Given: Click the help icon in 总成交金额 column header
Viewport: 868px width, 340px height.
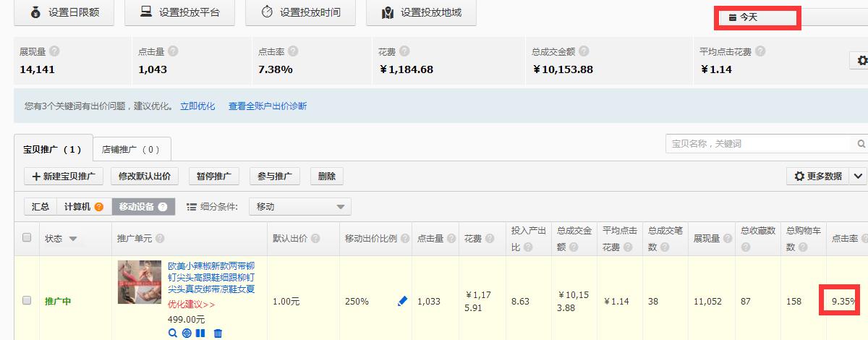Looking at the screenshot, I should [575, 247].
